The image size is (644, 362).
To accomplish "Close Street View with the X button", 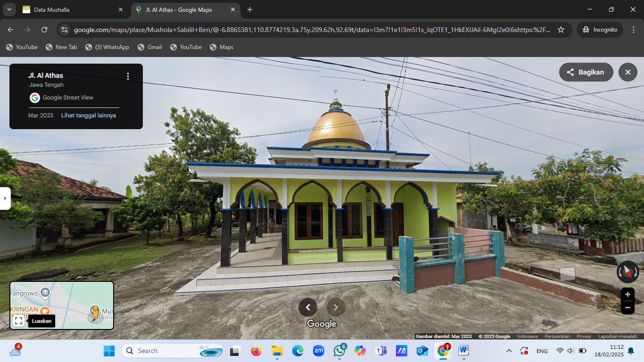I will [x=628, y=72].
